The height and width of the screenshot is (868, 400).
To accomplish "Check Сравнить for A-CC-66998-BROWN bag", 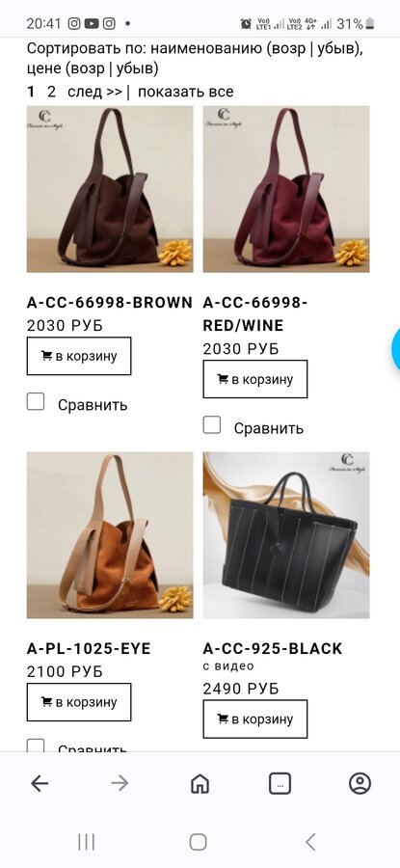I will coord(36,401).
